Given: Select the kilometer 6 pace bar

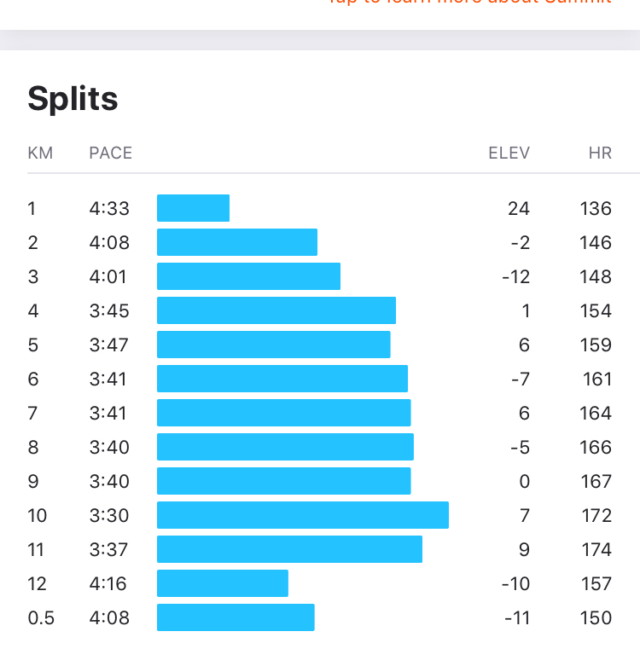Looking at the screenshot, I should (282, 379).
